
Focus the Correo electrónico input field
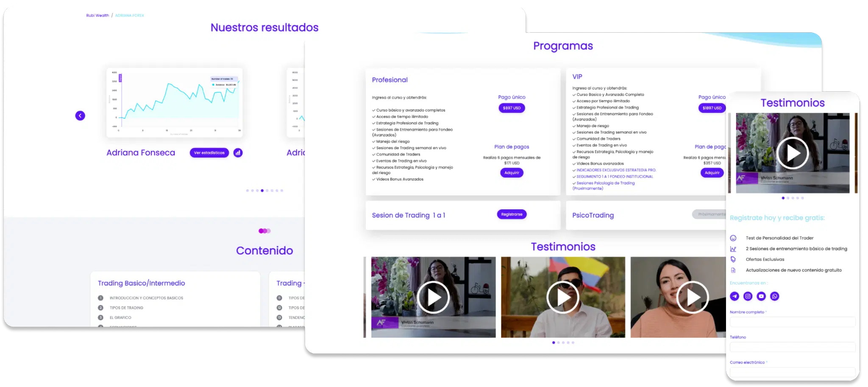coord(793,372)
